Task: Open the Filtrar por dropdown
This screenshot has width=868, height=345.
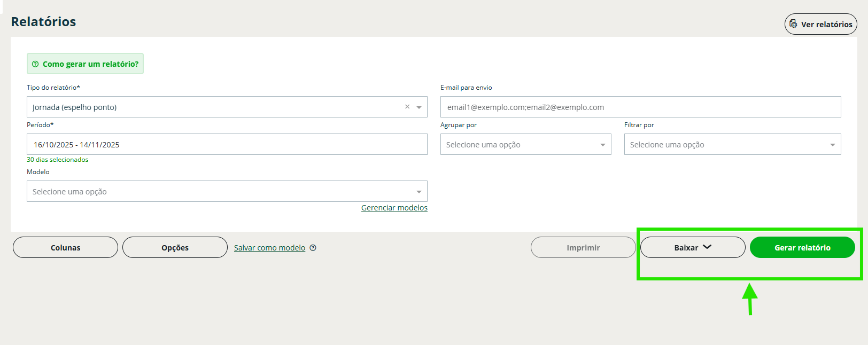Action: [x=832, y=145]
